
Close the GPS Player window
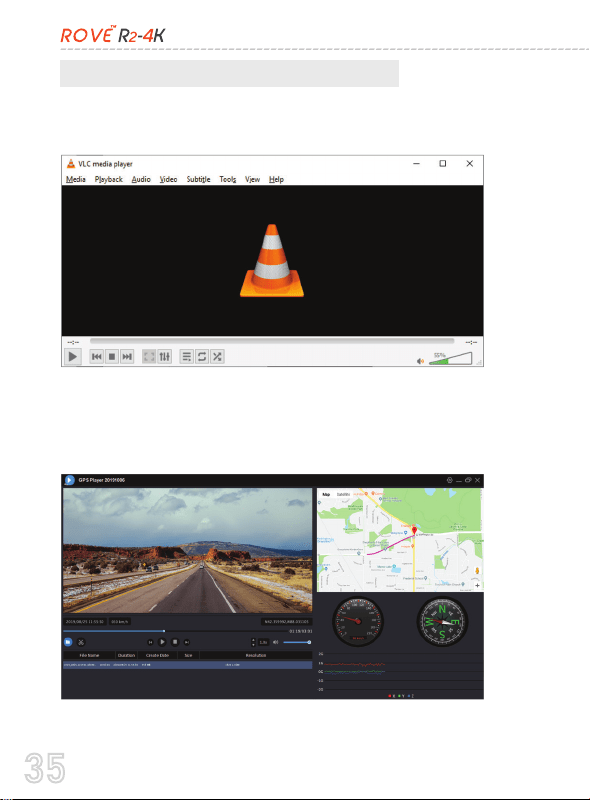pos(477,480)
